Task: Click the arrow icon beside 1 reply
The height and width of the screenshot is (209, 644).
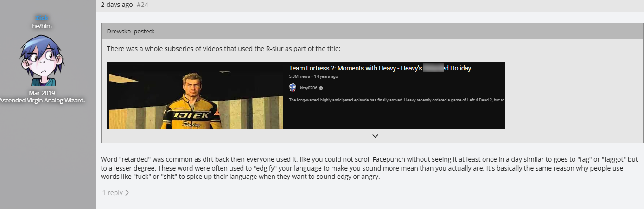Action: click(x=127, y=193)
